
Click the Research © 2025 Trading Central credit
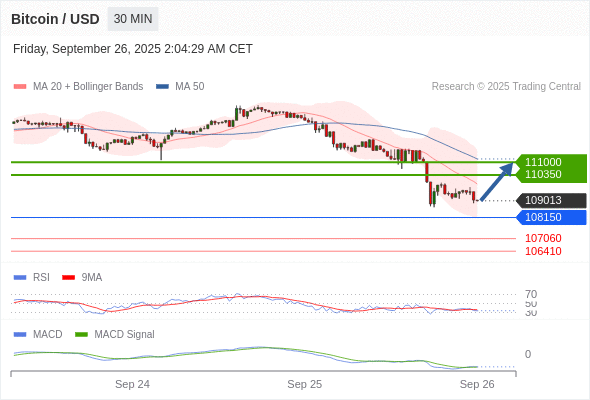(x=506, y=87)
